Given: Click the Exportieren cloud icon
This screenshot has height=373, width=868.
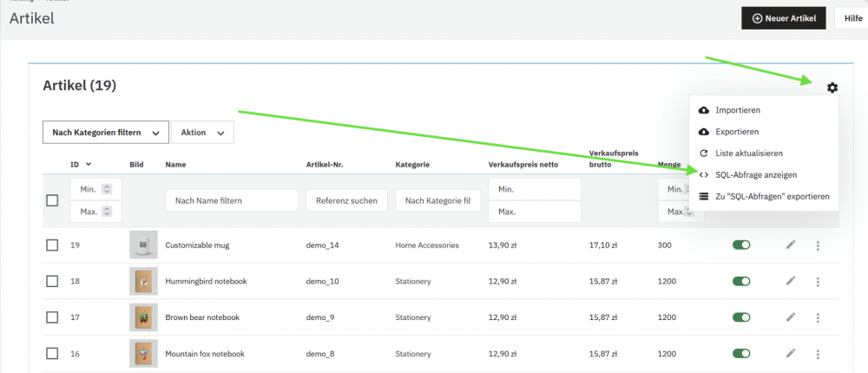Looking at the screenshot, I should pyautogui.click(x=704, y=132).
